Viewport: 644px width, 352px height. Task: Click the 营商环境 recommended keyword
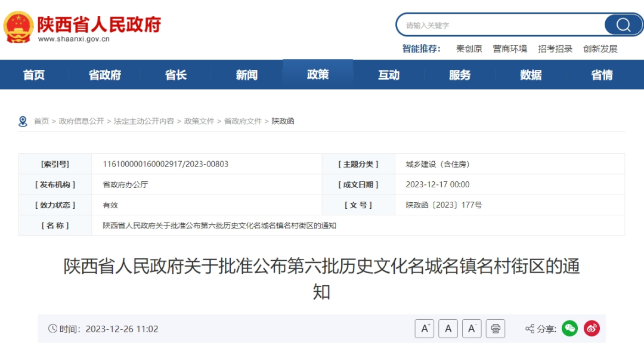click(x=510, y=49)
